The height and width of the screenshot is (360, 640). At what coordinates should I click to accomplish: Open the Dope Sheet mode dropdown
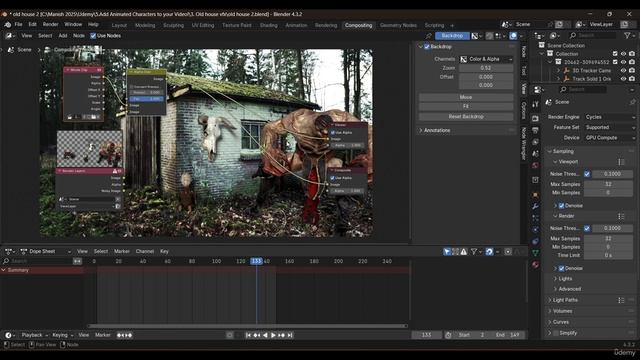click(46, 251)
